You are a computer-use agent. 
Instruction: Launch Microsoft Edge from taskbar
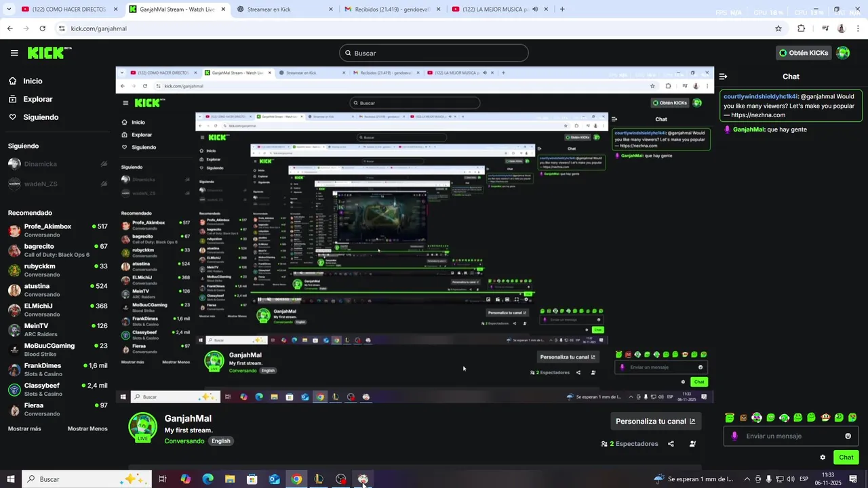[208, 479]
